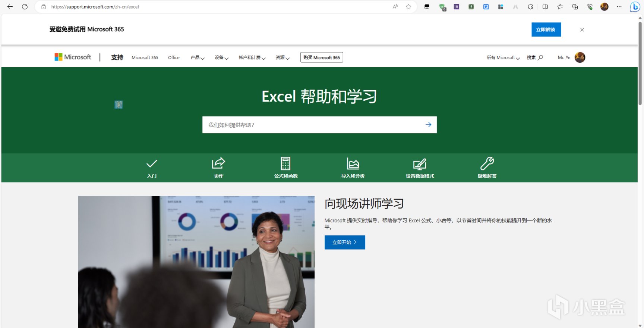Expand the 帐户和计费 dropdown menu
The width and height of the screenshot is (644, 328).
pos(252,57)
